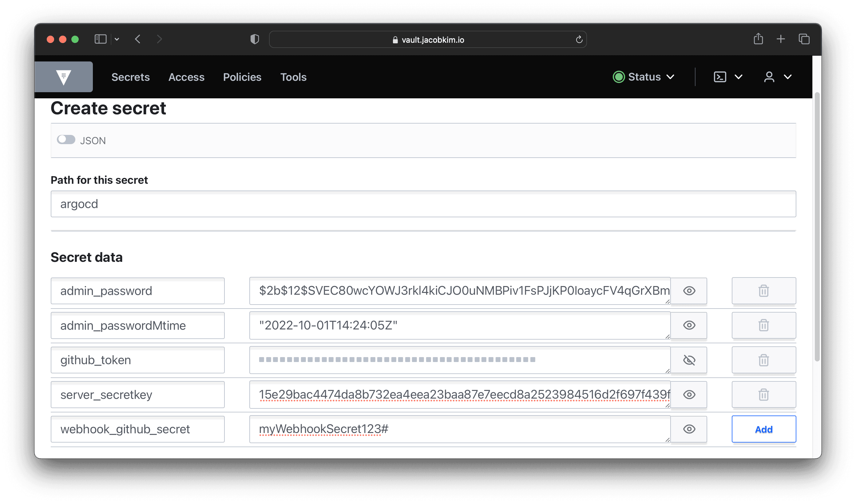
Task: Delete the admin_password row with its trash icon
Action: (x=764, y=291)
